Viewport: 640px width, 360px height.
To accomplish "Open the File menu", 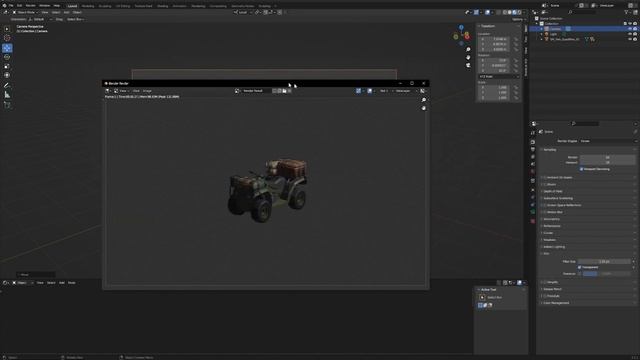I will pos(11,6).
